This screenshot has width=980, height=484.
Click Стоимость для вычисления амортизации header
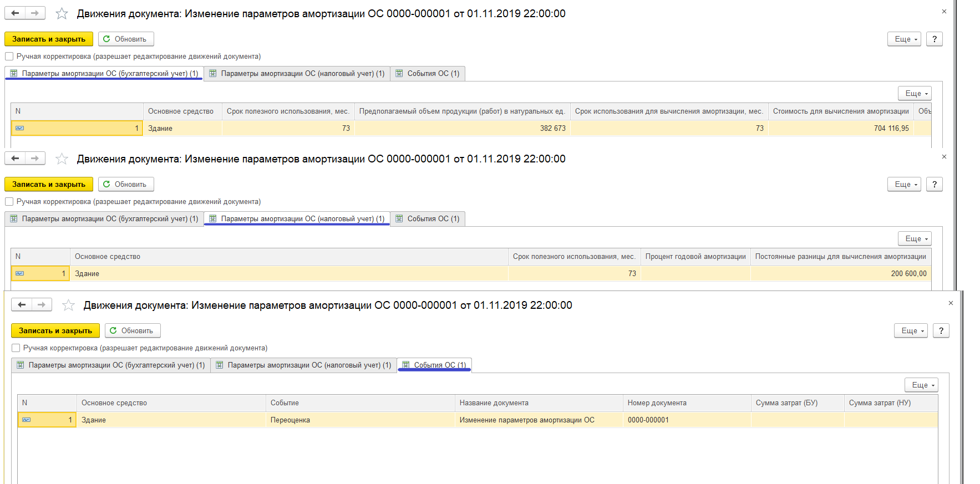click(x=841, y=111)
